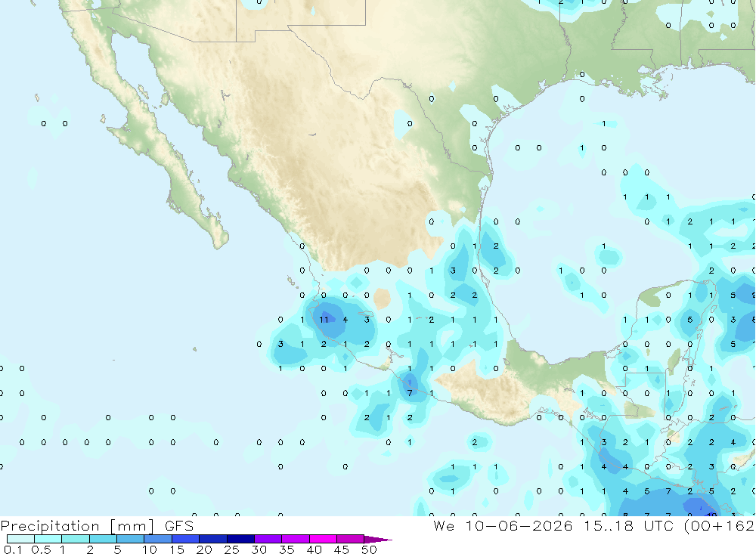Click the "Precipitation [mm]" title text
Image resolution: width=756 pixels, height=554 pixels.
coord(78,526)
